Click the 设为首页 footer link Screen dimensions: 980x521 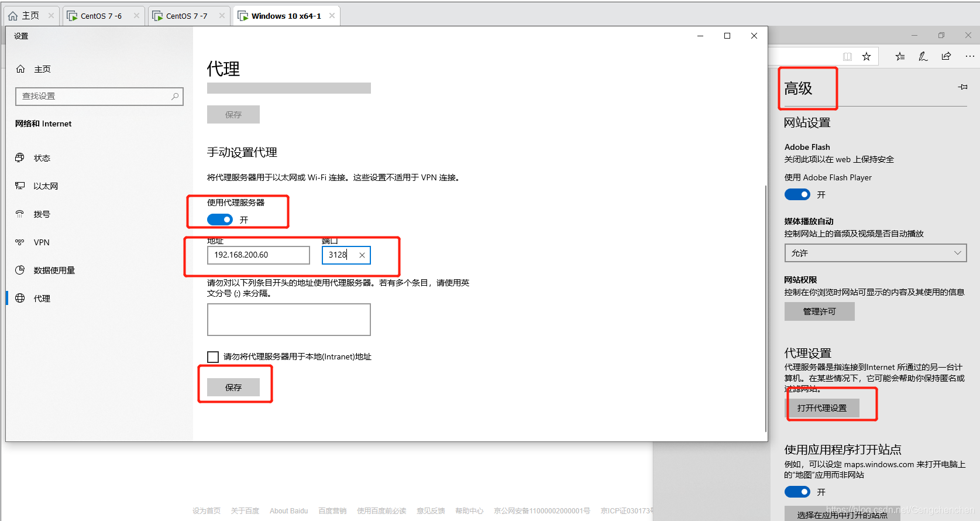[x=207, y=511]
